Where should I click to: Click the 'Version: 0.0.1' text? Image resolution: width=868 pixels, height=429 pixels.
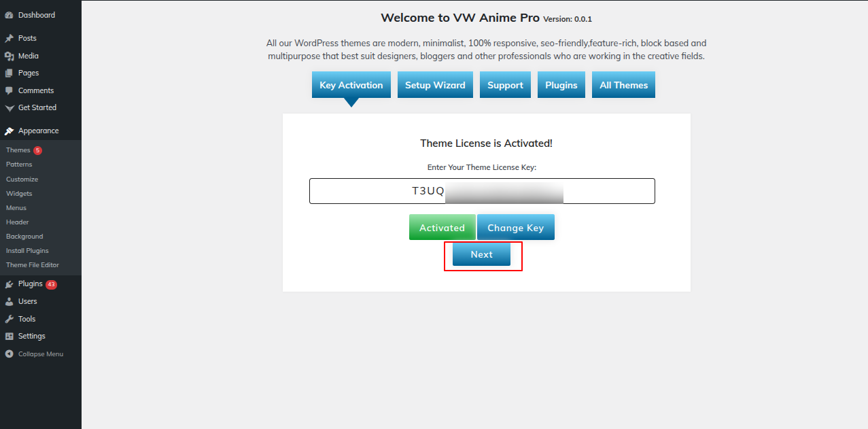pyautogui.click(x=568, y=19)
